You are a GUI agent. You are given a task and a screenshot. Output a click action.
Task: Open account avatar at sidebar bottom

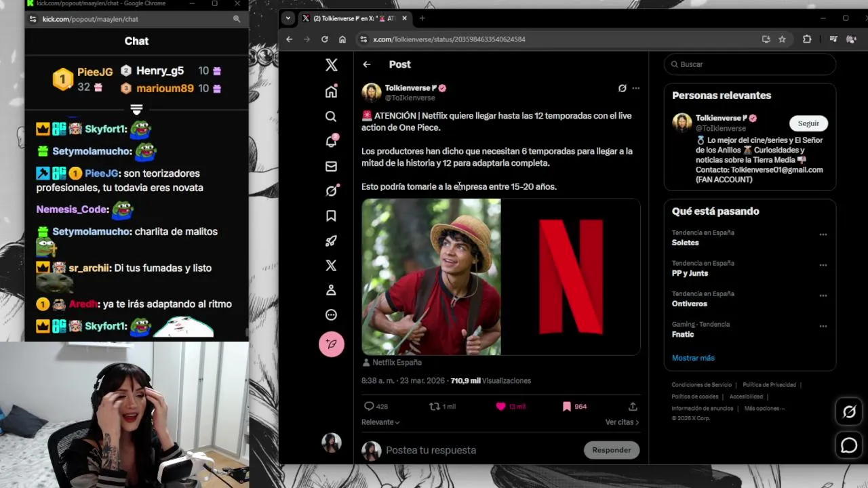point(332,443)
